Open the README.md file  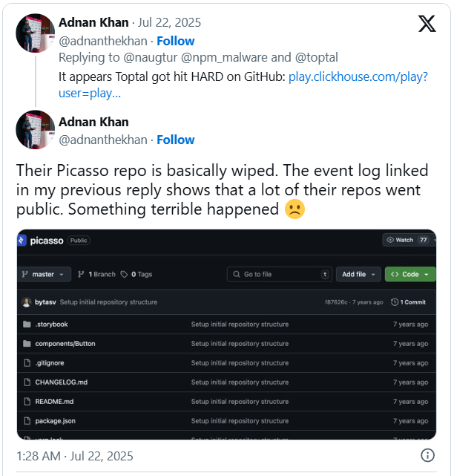pos(54,402)
